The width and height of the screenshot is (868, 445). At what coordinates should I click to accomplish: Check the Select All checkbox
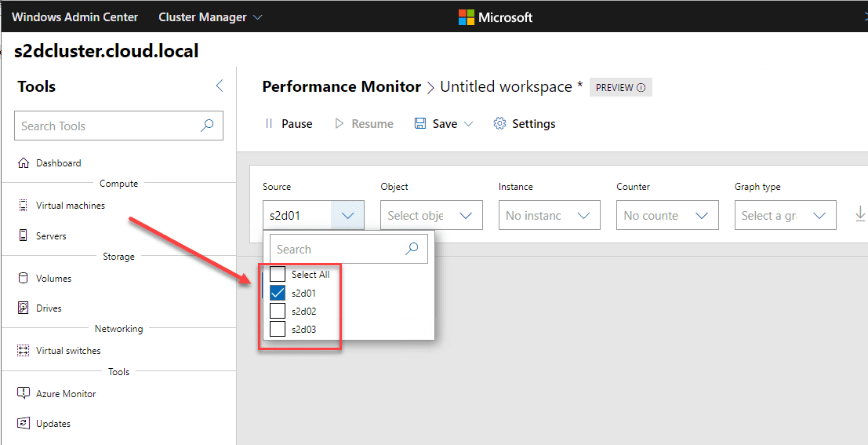(278, 275)
